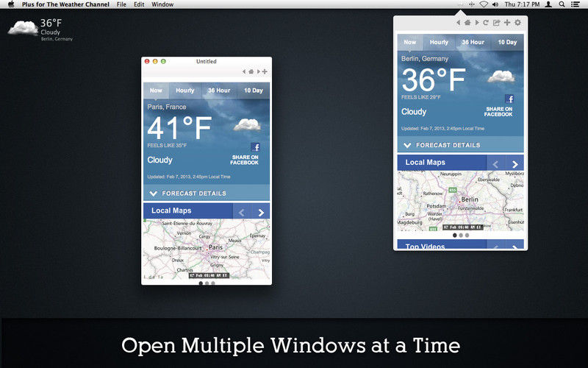Click the forward arrow in the menu bar popover
The image size is (588, 368).
click(477, 23)
